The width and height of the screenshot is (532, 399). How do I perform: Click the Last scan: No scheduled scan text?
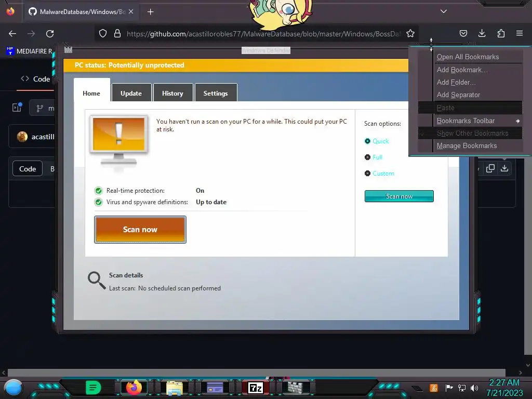coord(165,288)
